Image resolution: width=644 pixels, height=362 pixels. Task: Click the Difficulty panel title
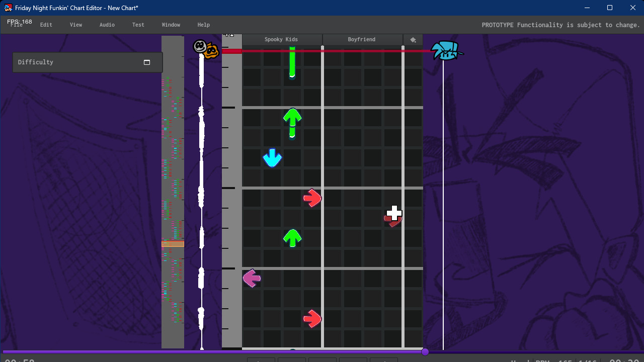(36, 62)
